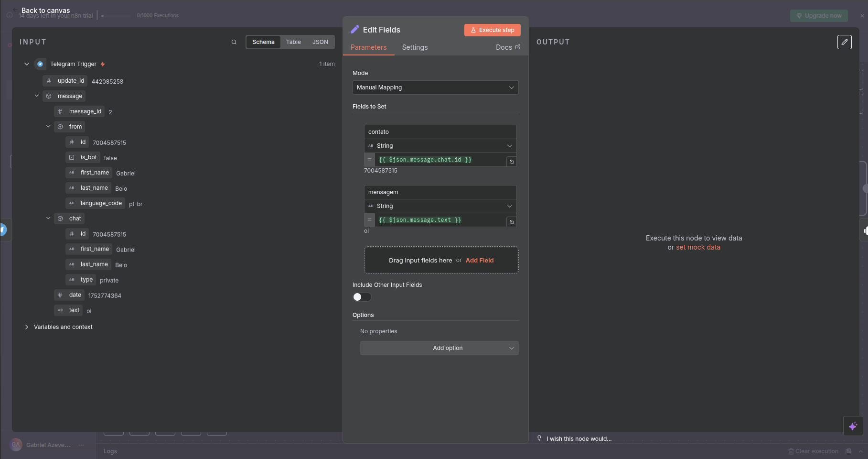
Task: Expand the Variables and context section
Action: pos(63,327)
